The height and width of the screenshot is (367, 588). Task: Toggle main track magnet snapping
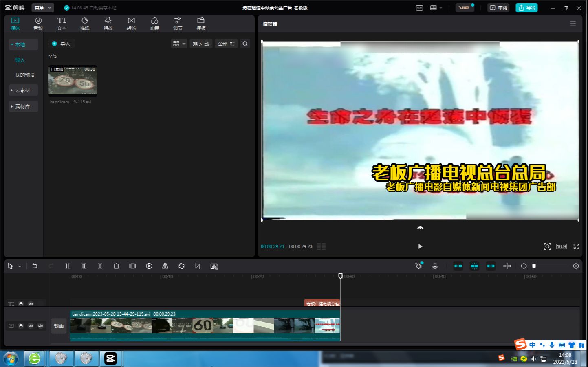(x=458, y=266)
